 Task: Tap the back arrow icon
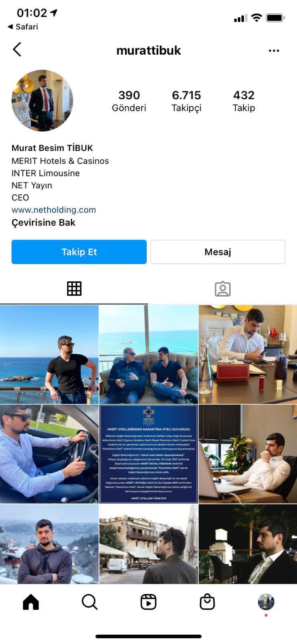click(x=17, y=50)
